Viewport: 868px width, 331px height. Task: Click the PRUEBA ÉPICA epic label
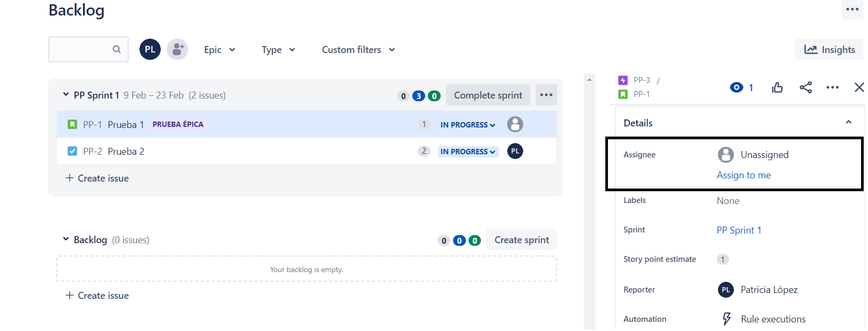coord(178,124)
